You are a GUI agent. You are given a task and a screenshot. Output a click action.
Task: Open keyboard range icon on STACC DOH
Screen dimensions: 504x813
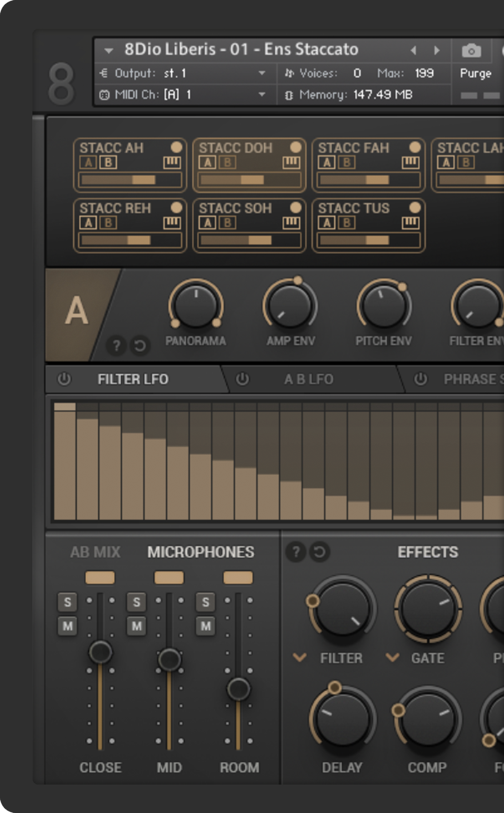click(x=291, y=163)
